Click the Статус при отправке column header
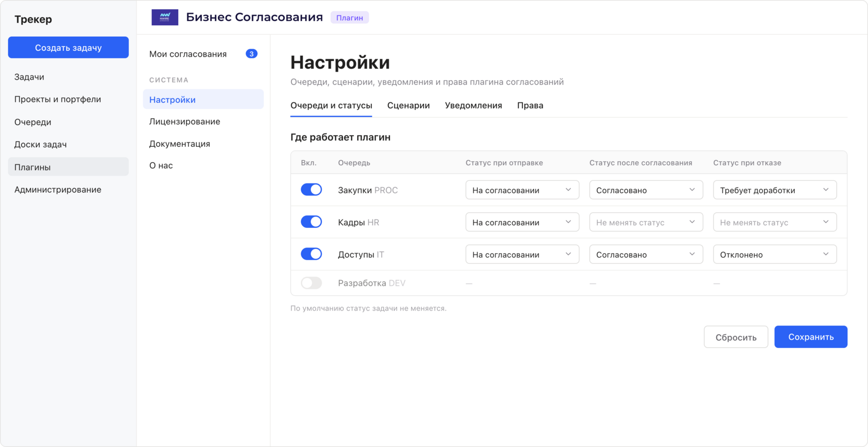This screenshot has height=447, width=868. pyautogui.click(x=504, y=163)
